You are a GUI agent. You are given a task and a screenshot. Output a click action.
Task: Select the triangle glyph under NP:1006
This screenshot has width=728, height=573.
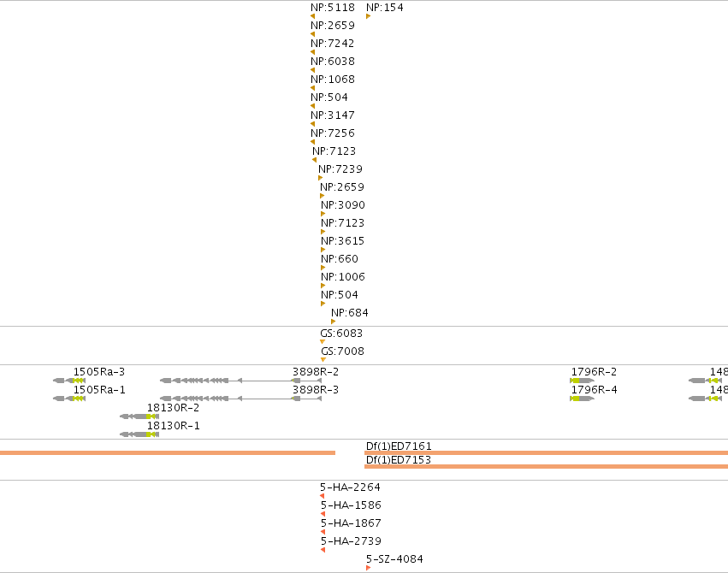point(323,286)
